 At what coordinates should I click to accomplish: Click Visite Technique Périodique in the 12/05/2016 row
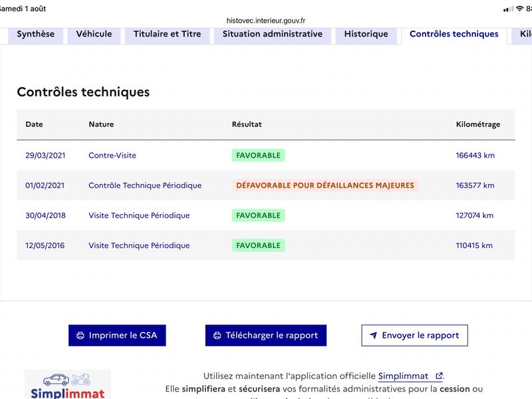(139, 245)
